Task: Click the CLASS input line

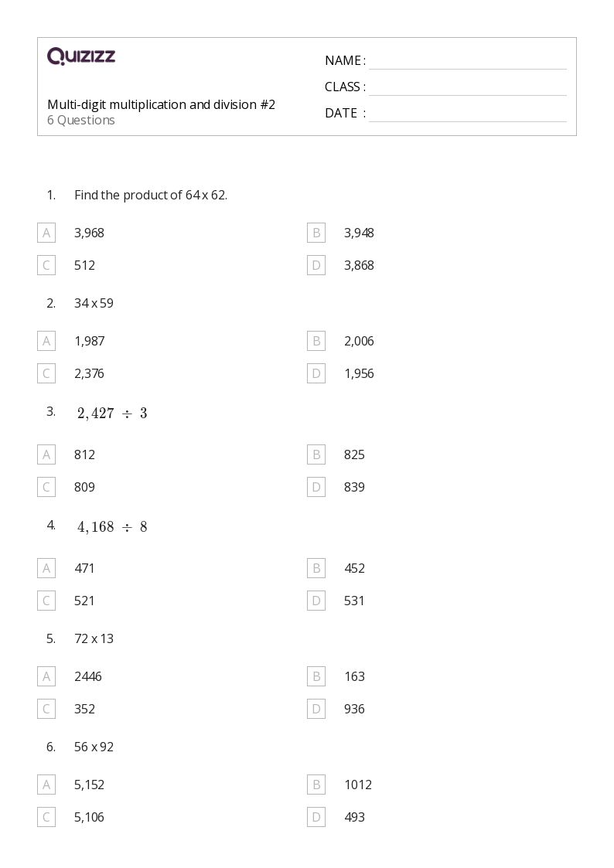Action: [x=467, y=87]
